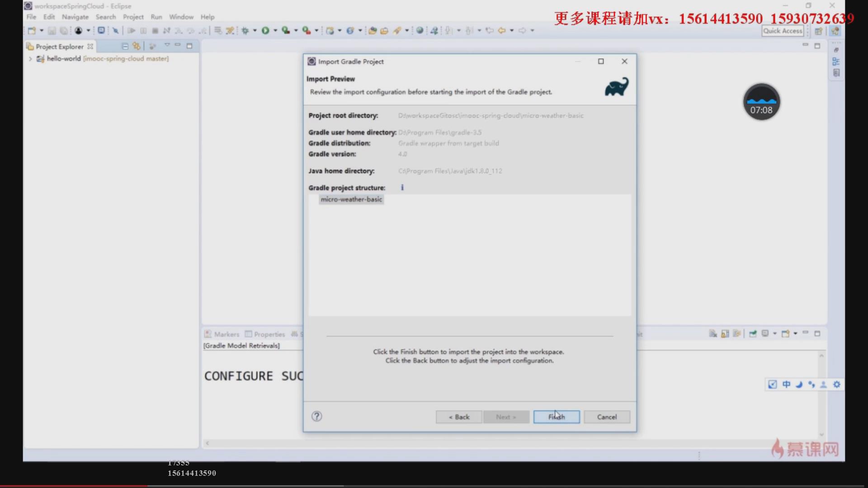868x488 pixels.
Task: Click the Back button in the dialog
Action: (459, 417)
